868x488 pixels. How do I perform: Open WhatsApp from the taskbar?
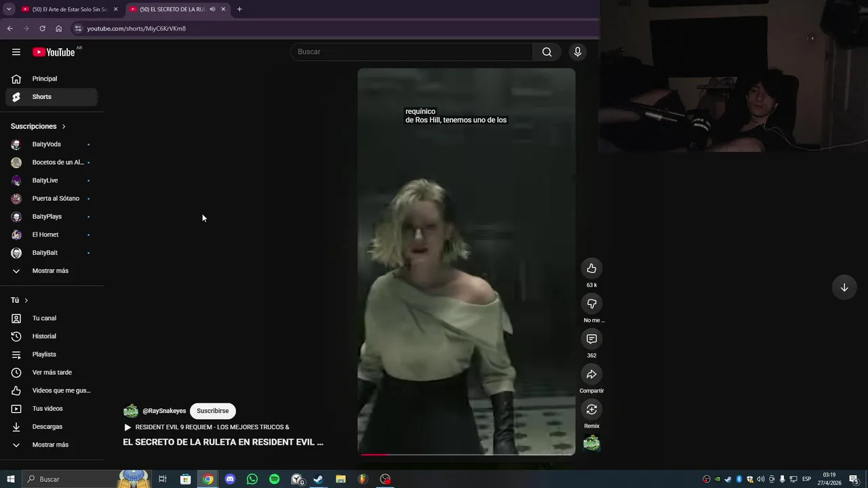(x=252, y=479)
